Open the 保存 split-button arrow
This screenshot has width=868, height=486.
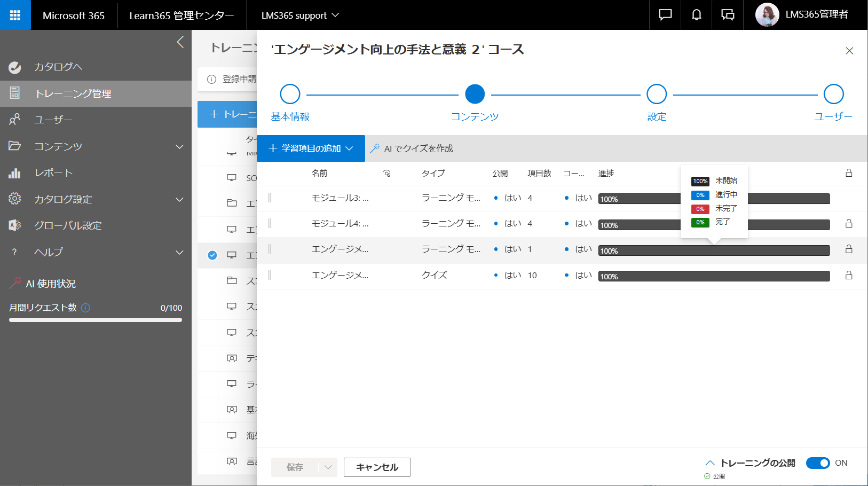pos(328,467)
